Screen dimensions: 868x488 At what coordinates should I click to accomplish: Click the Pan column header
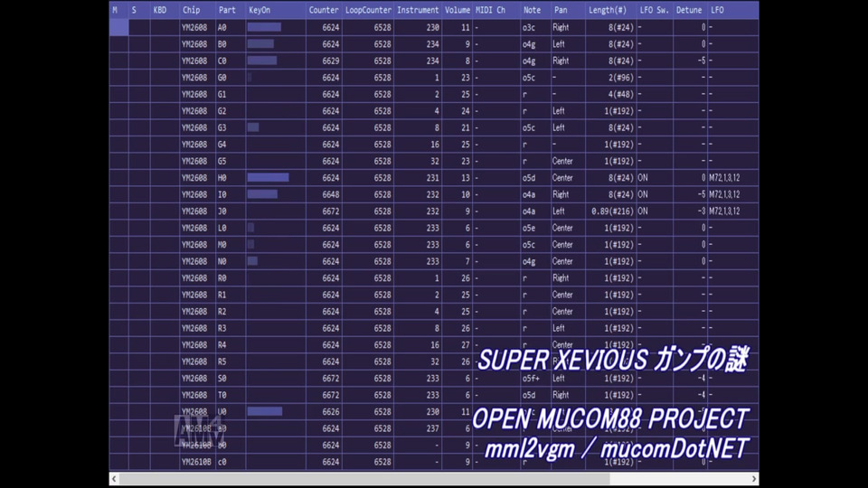[568, 10]
